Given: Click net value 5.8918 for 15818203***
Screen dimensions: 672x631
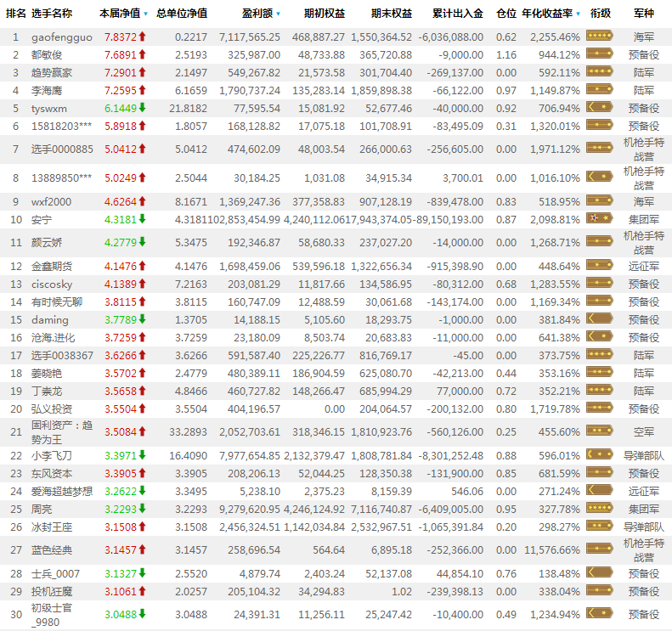Looking at the screenshot, I should [121, 127].
